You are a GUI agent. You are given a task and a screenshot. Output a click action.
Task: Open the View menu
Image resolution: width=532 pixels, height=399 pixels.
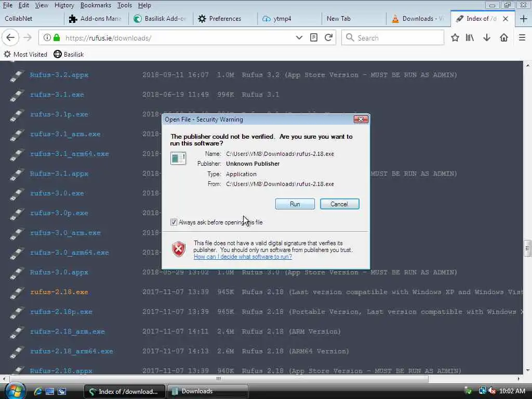(42, 5)
